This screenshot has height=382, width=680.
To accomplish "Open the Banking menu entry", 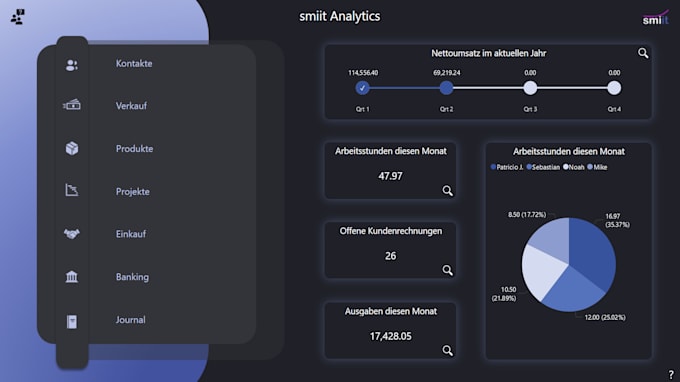I will click(132, 277).
